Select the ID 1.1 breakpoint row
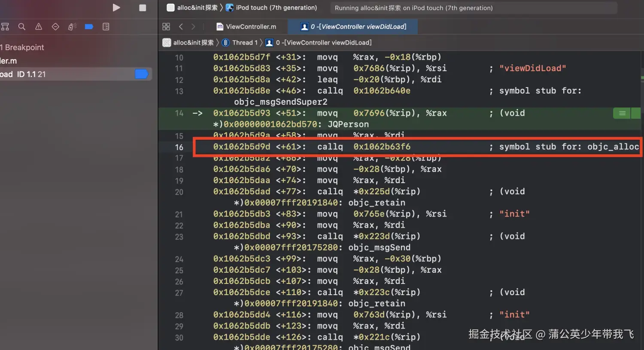Viewport: 644px width, 350px height. [x=76, y=74]
